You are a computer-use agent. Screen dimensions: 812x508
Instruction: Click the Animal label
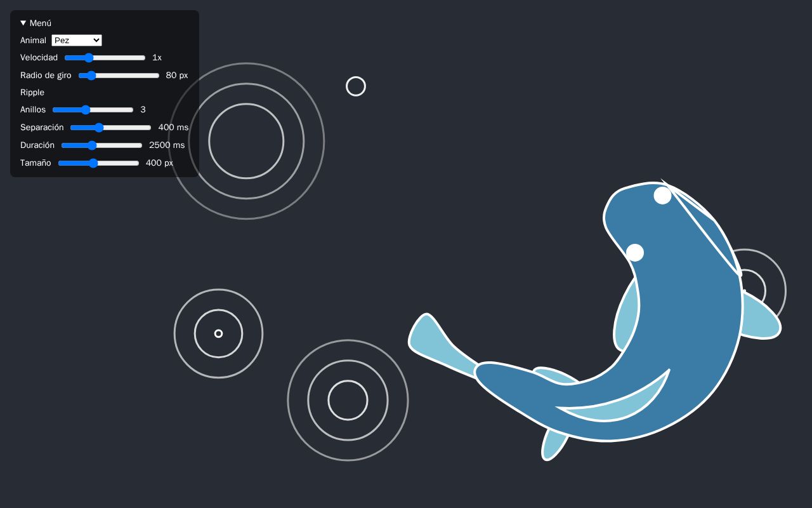tap(33, 41)
